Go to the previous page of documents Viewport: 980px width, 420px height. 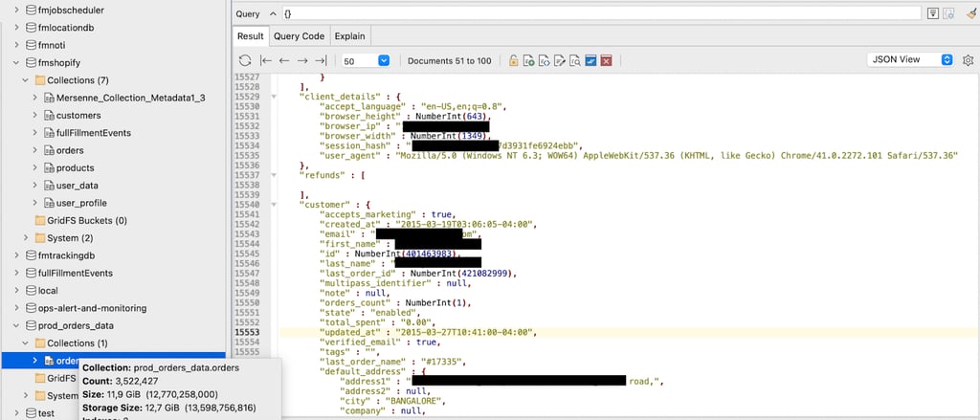pos(283,60)
